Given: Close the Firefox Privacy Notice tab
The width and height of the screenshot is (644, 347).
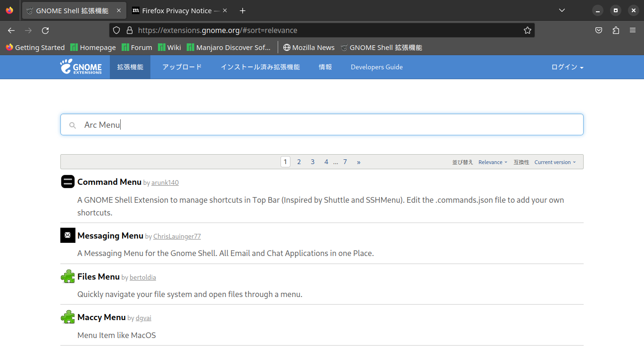Looking at the screenshot, I should [x=224, y=10].
